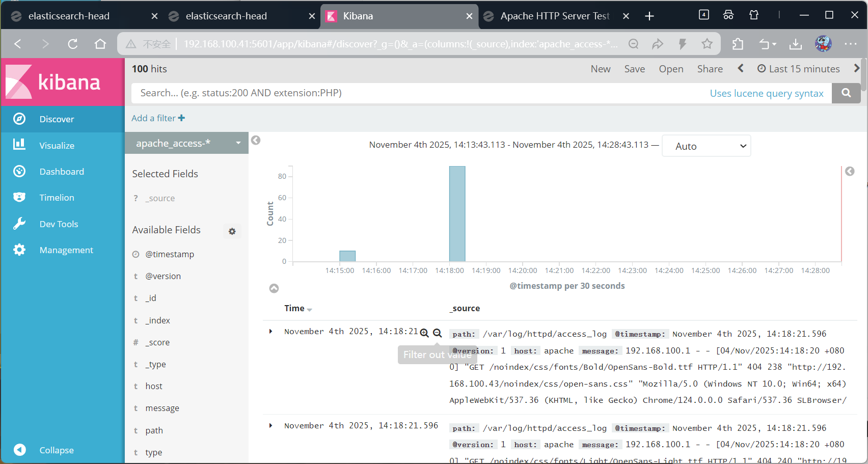Open the Management section
This screenshot has width=868, height=464.
(x=62, y=250)
